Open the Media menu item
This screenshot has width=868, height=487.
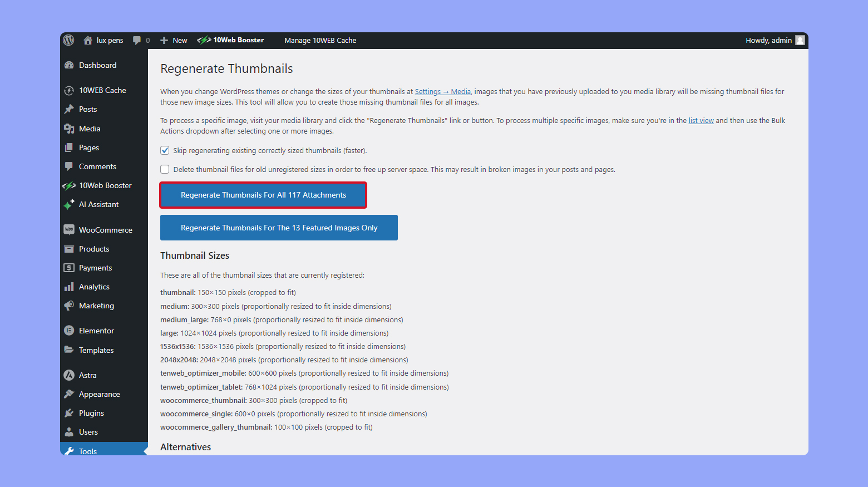tap(90, 129)
